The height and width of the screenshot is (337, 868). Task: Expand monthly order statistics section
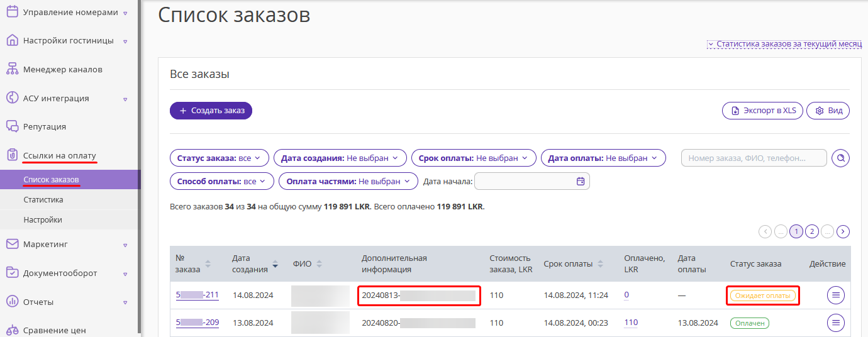pos(784,45)
